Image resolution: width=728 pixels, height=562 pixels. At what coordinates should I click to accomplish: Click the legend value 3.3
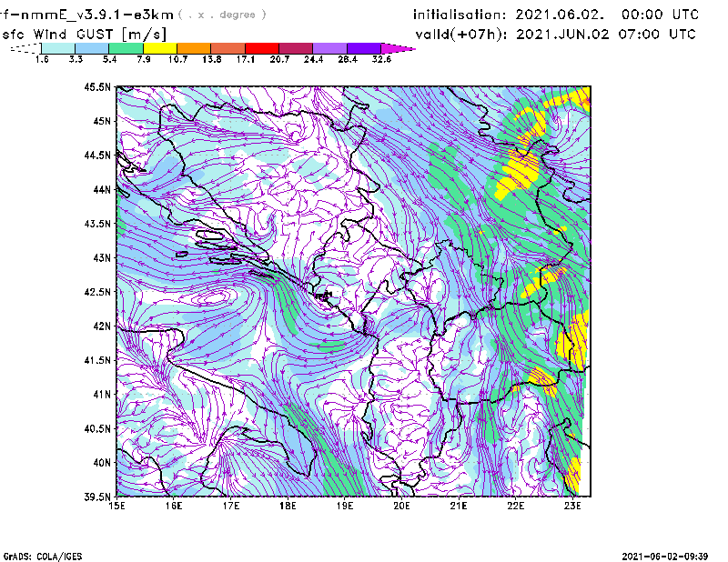(x=76, y=59)
